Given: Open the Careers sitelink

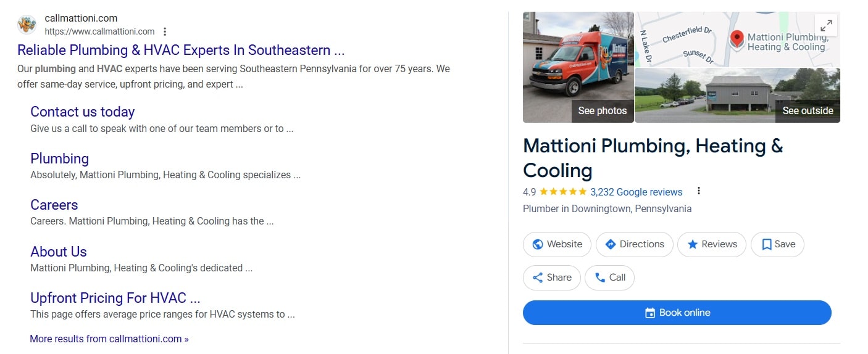Looking at the screenshot, I should [54, 205].
